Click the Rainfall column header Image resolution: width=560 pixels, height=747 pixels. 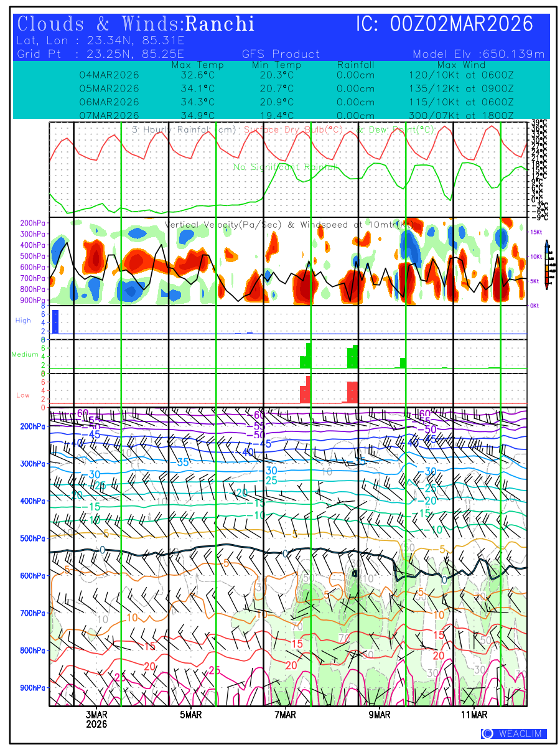355,65
